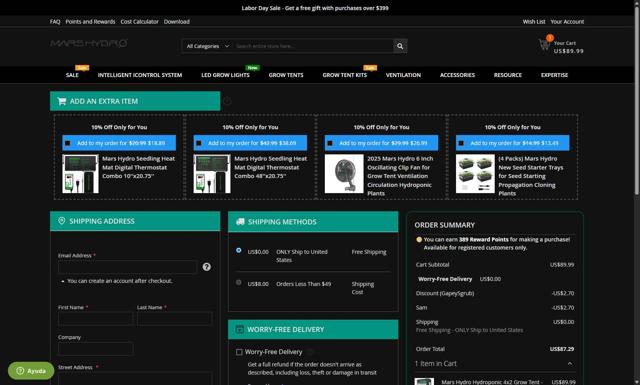
Task: Click the Seedling Heat Mat 48"x20.75" thumbnail
Action: coord(212,174)
